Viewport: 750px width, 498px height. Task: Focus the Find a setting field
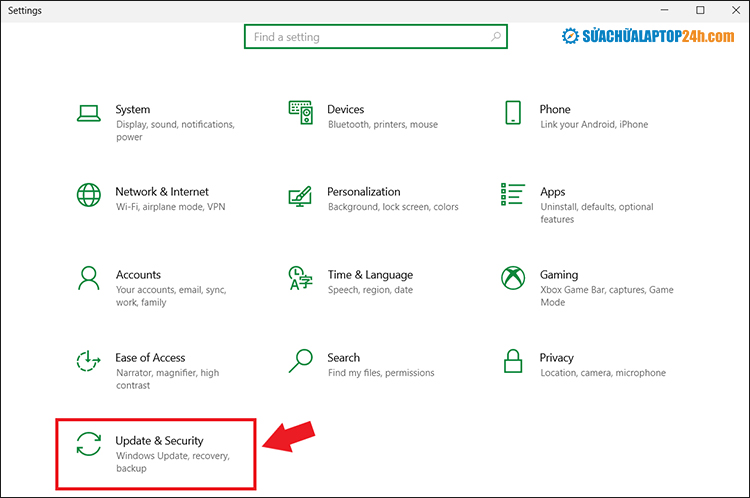tap(375, 36)
